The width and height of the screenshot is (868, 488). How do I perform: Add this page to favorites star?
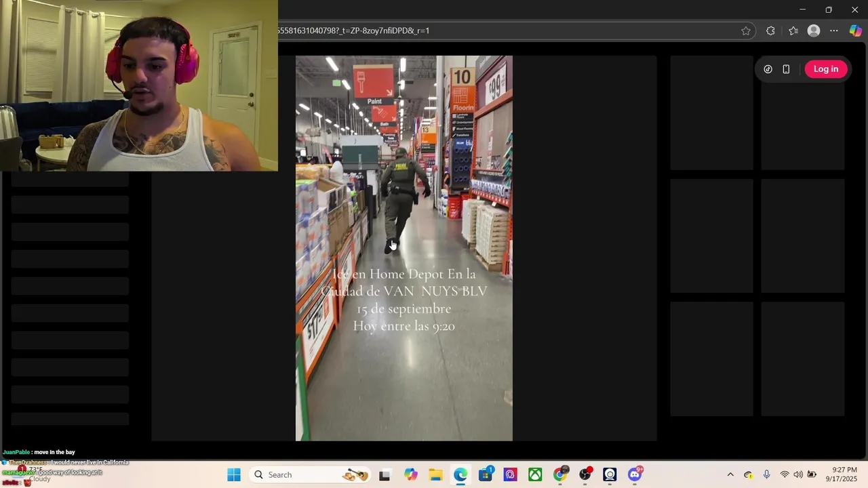pyautogui.click(x=746, y=30)
